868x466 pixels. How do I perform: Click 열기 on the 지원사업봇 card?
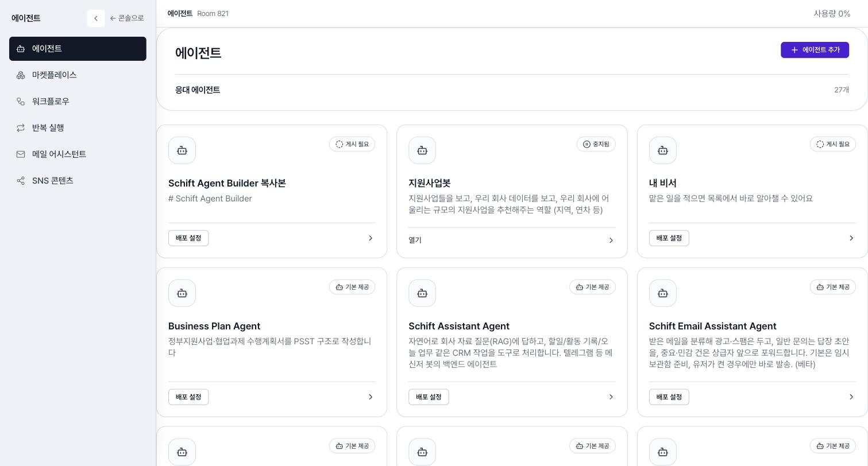point(415,240)
